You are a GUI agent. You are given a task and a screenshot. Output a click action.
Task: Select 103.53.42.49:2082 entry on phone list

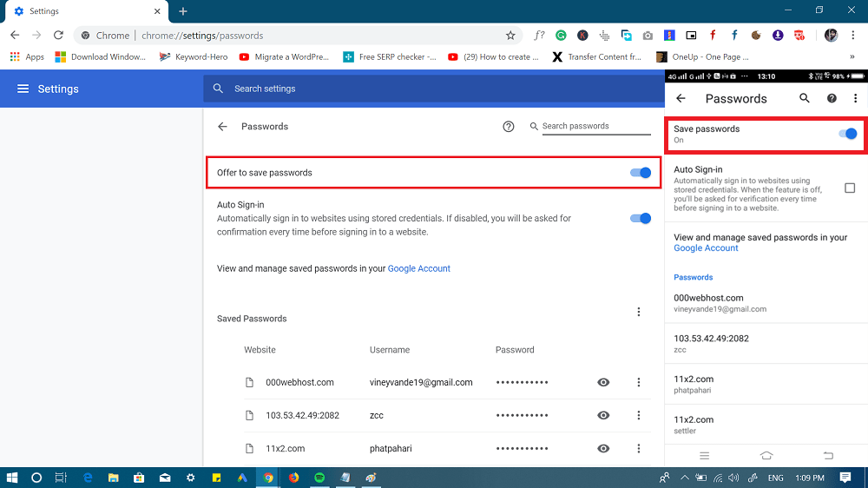pyautogui.click(x=766, y=344)
